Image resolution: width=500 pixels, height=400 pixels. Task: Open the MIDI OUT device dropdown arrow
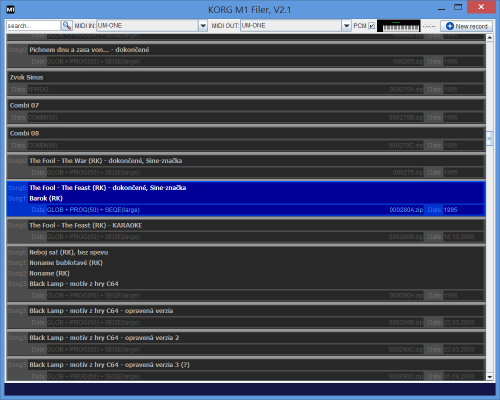click(347, 26)
